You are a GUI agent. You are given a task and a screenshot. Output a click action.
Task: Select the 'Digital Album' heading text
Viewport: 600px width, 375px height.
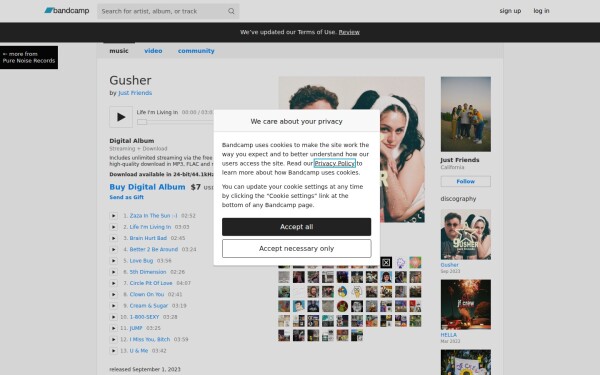(x=132, y=141)
